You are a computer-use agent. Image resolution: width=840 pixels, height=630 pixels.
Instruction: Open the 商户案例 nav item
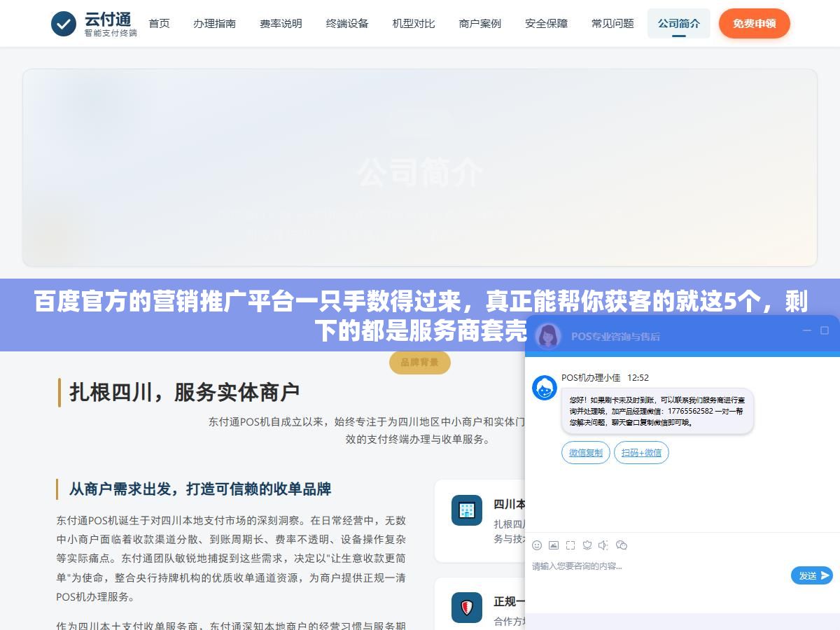tap(480, 24)
